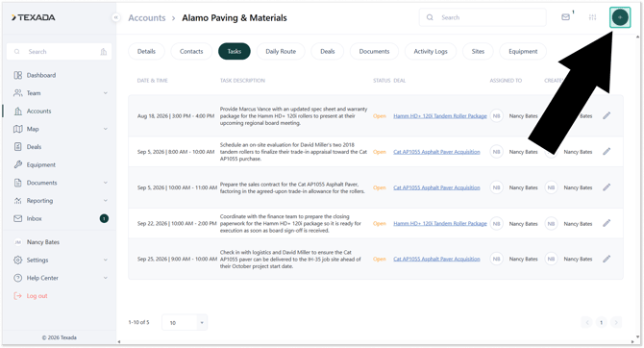Click Open status in Aug 18 row

(x=380, y=116)
